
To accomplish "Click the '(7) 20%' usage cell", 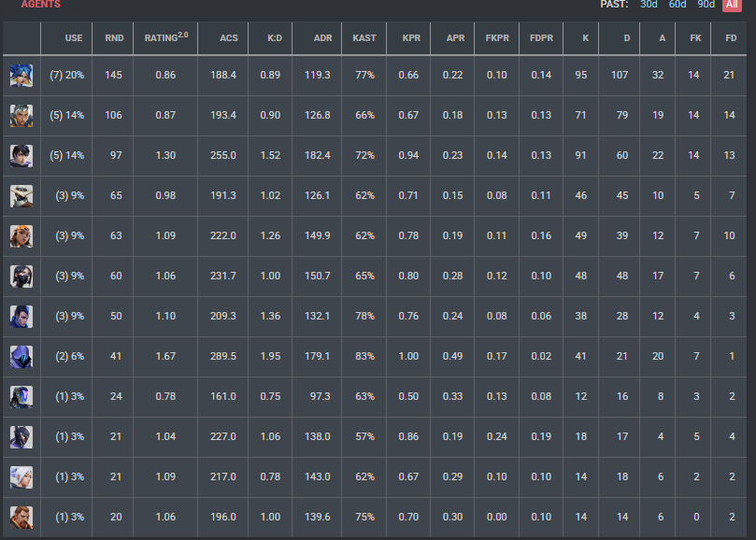I will 66,75.
